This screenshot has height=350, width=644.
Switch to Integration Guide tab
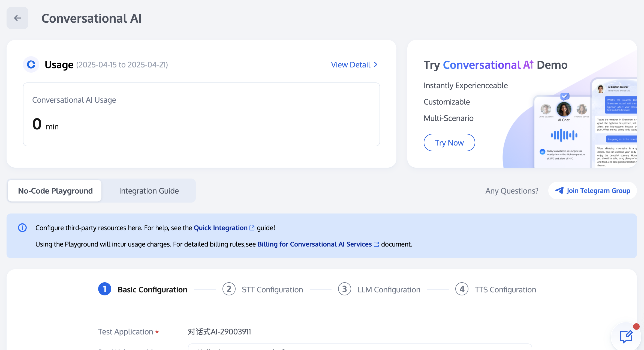149,191
